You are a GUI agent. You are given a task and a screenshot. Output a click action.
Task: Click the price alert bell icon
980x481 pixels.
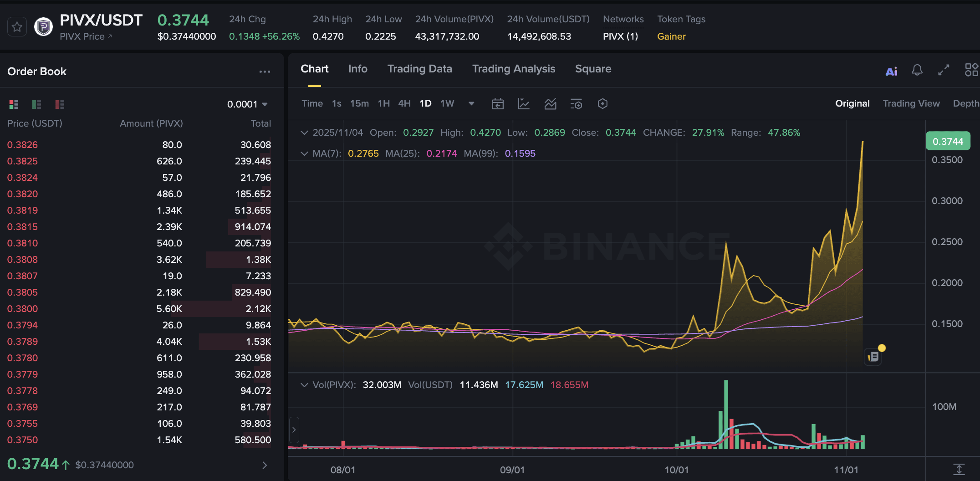pyautogui.click(x=917, y=70)
